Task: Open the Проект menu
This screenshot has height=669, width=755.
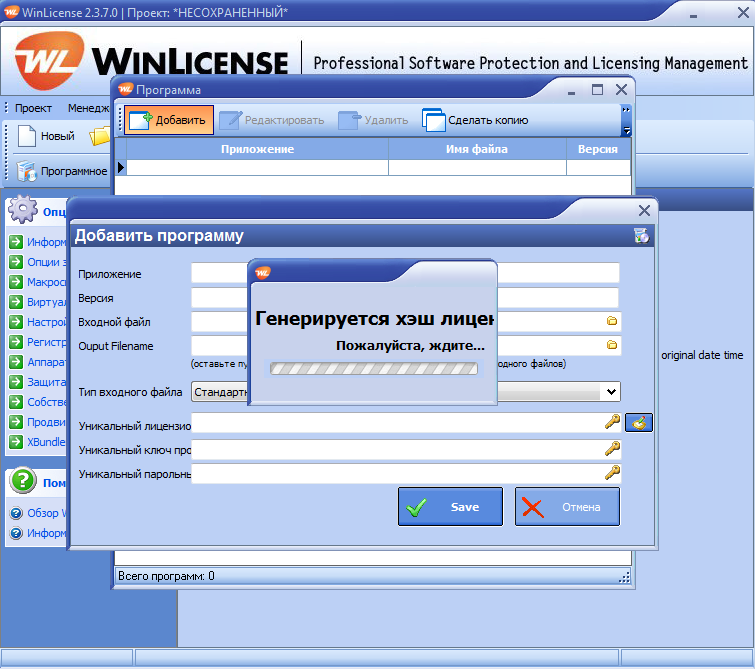Action: pyautogui.click(x=33, y=107)
